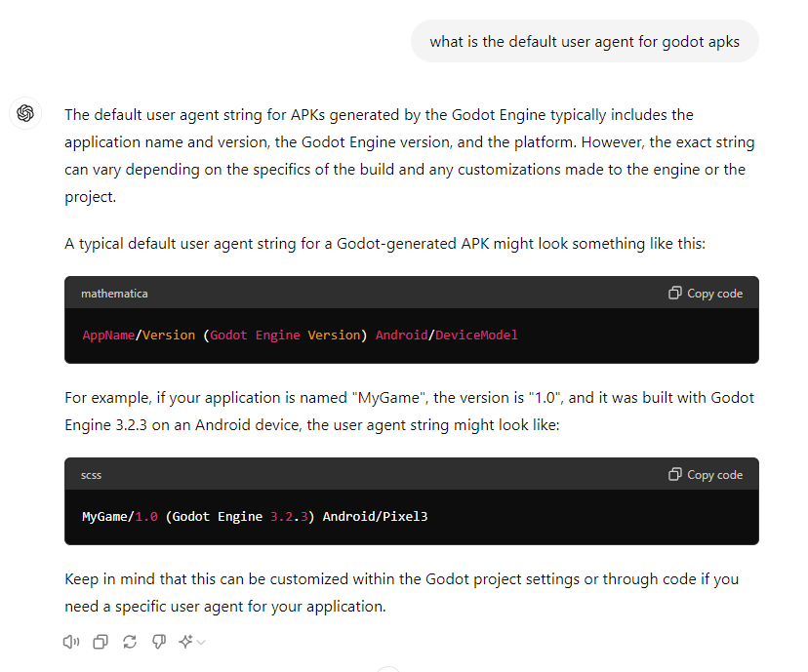Click the sparkle change model icon

185,642
